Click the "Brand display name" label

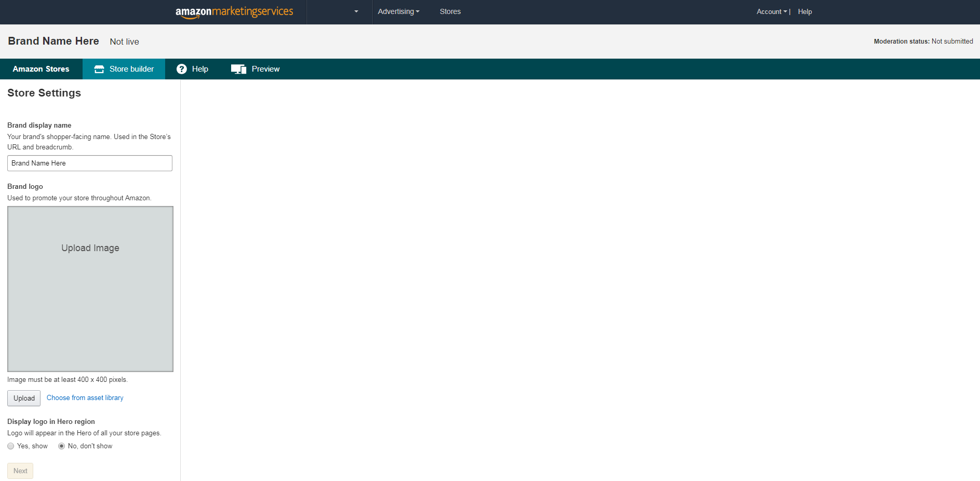(x=39, y=126)
